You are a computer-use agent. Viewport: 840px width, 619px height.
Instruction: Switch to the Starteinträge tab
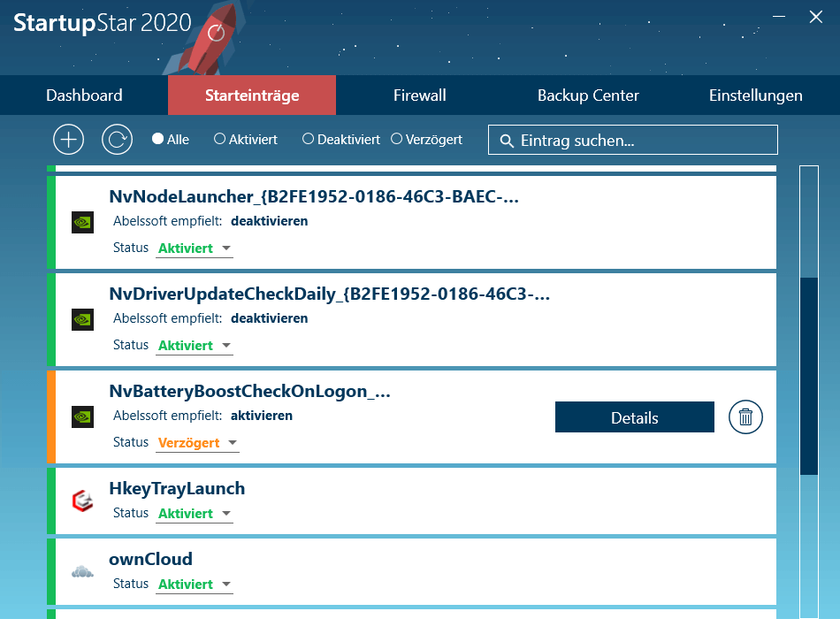click(x=252, y=95)
